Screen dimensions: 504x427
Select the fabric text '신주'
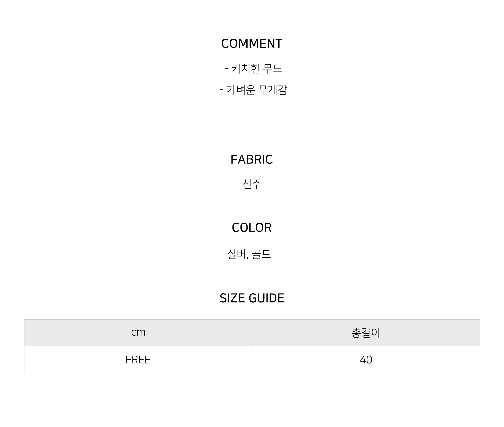coord(252,184)
